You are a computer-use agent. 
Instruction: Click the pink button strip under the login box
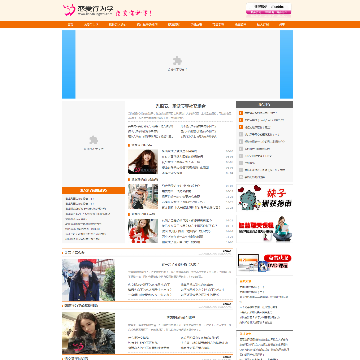pyautogui.click(x=268, y=13)
